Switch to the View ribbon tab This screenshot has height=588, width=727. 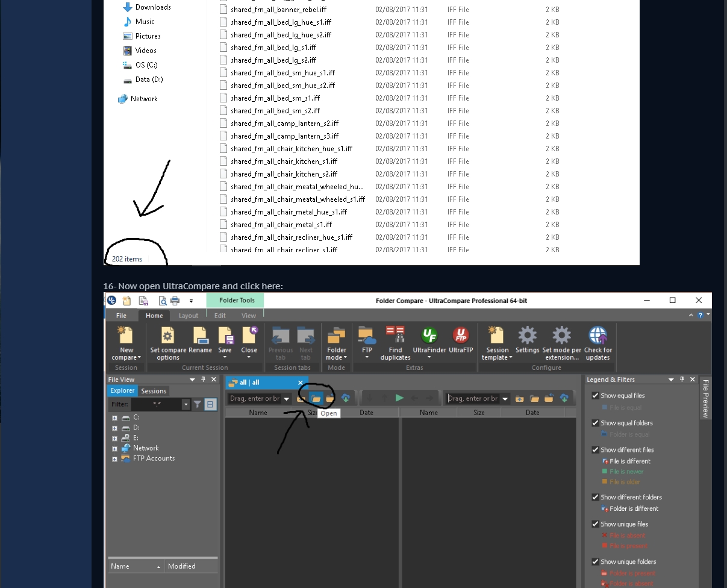[x=249, y=316]
